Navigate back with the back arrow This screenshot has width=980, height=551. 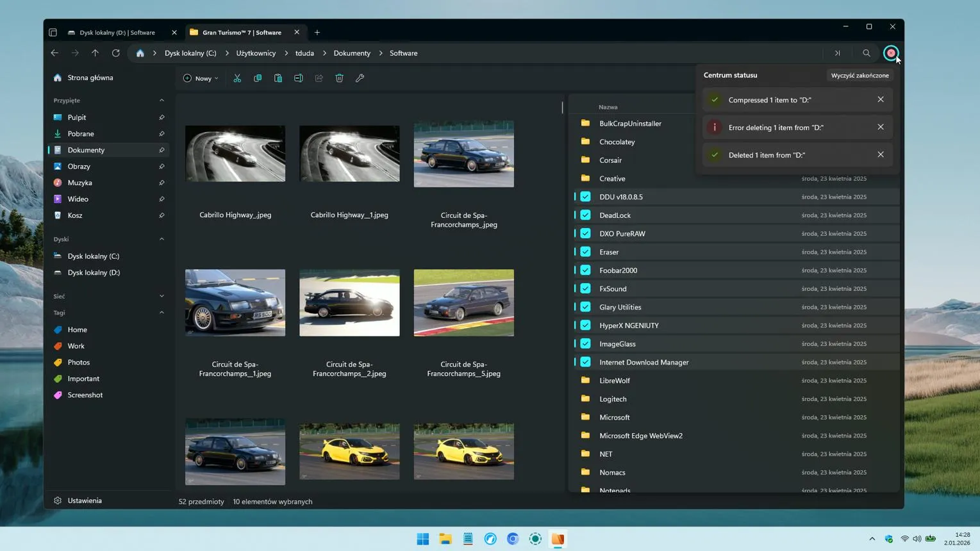pos(54,53)
